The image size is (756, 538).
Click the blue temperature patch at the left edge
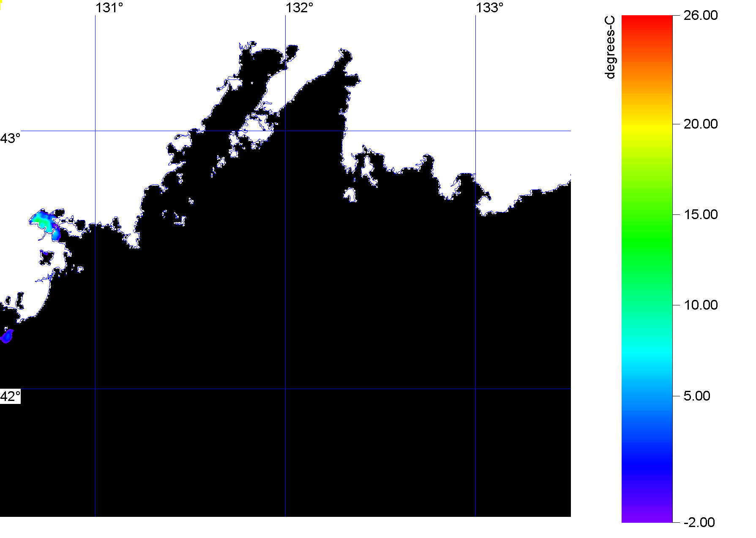point(6,337)
